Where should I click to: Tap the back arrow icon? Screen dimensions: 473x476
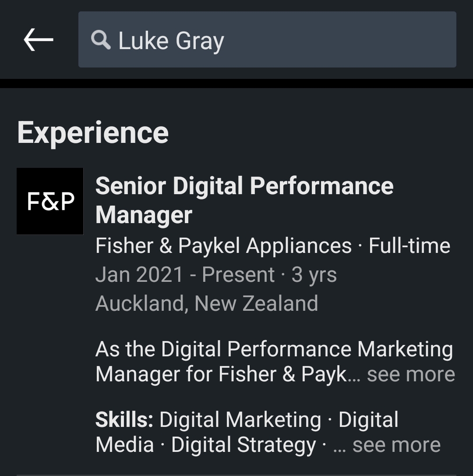tap(39, 40)
